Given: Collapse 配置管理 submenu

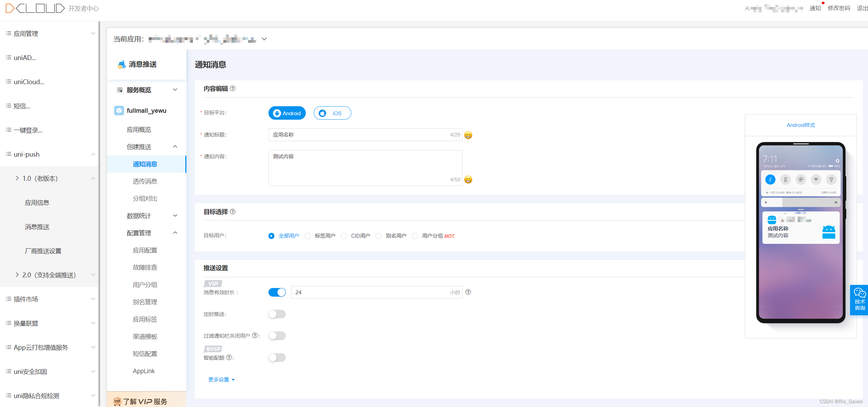Looking at the screenshot, I should point(175,233).
